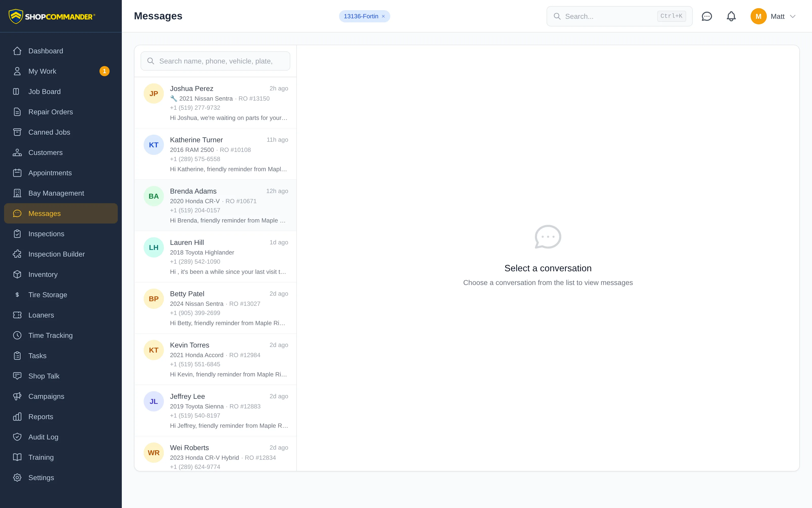Click the Settings gear icon
The width and height of the screenshot is (812, 508).
pyautogui.click(x=17, y=478)
